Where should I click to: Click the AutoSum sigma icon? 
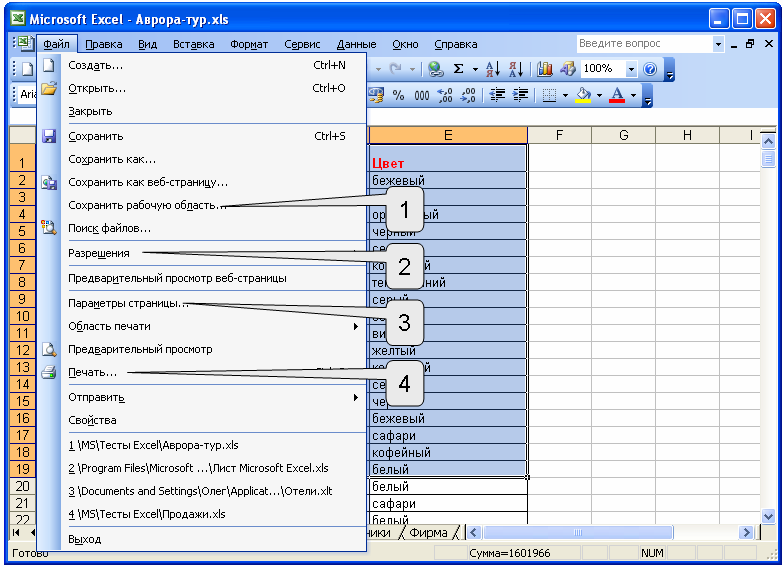click(x=458, y=69)
